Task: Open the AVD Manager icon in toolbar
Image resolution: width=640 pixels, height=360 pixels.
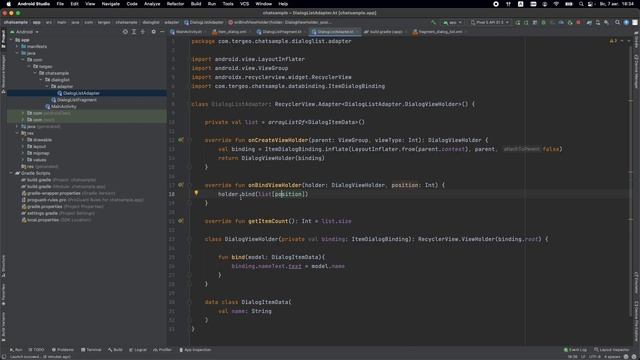Action: click(598, 22)
